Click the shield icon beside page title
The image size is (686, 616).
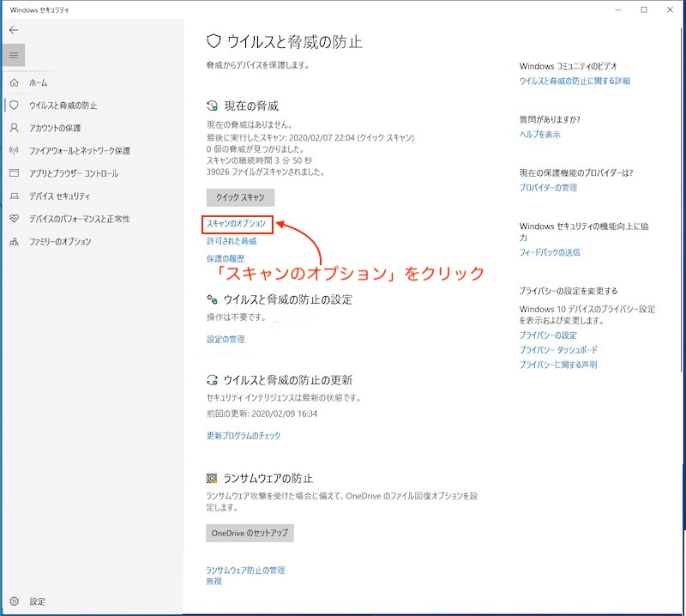tap(213, 41)
